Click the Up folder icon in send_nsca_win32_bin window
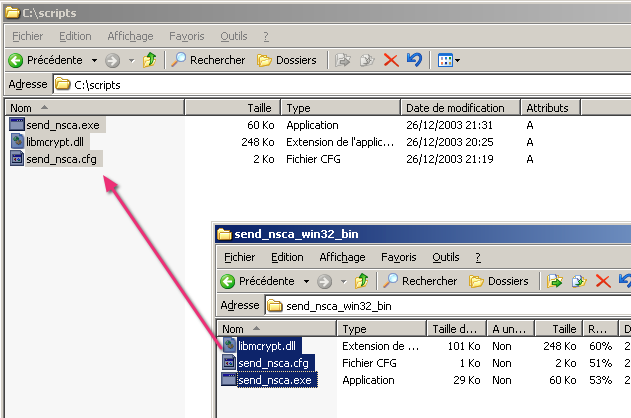The image size is (631, 418). 361,281
